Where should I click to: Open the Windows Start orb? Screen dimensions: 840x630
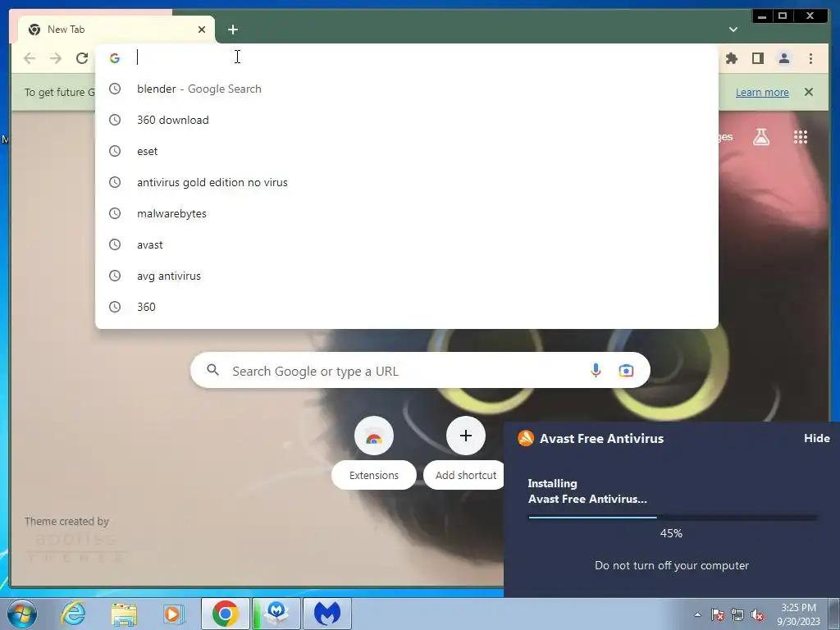22,614
